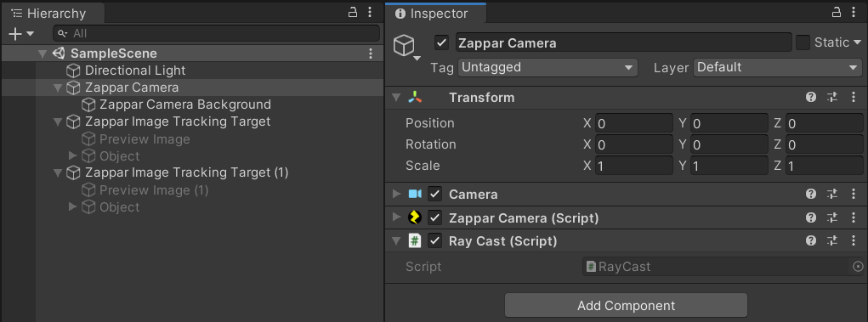The width and height of the screenshot is (868, 322).
Task: Collapse the Zappar Camera hierarchy foldout
Action: coord(58,88)
